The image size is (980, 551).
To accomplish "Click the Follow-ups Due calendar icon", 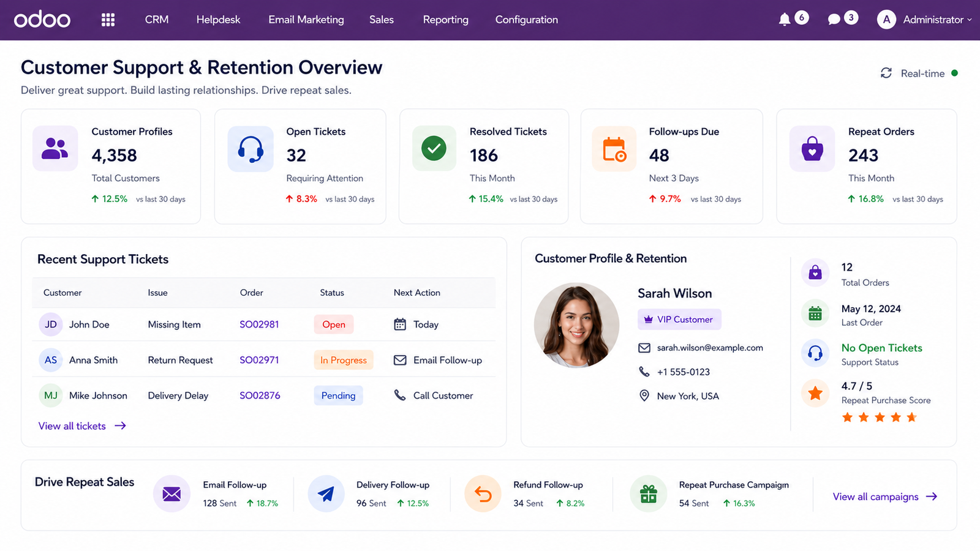I will pos(614,149).
